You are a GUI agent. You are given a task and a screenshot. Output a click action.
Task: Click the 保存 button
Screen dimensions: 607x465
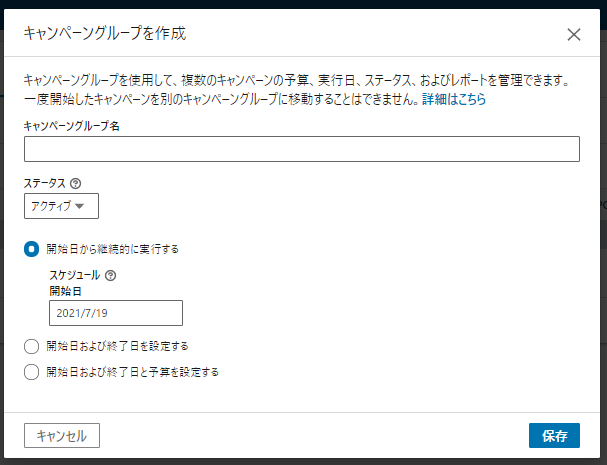pos(554,436)
